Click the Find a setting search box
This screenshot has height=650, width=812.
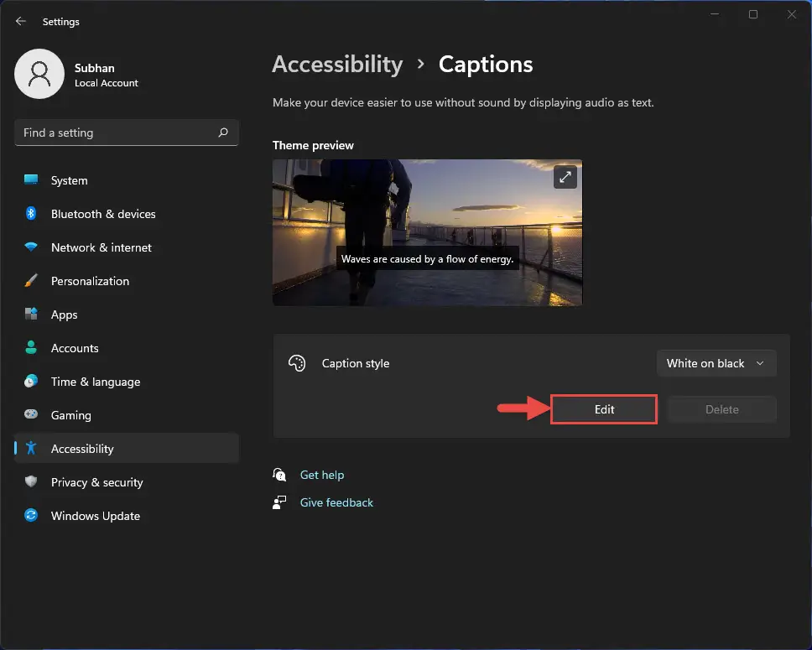(127, 133)
